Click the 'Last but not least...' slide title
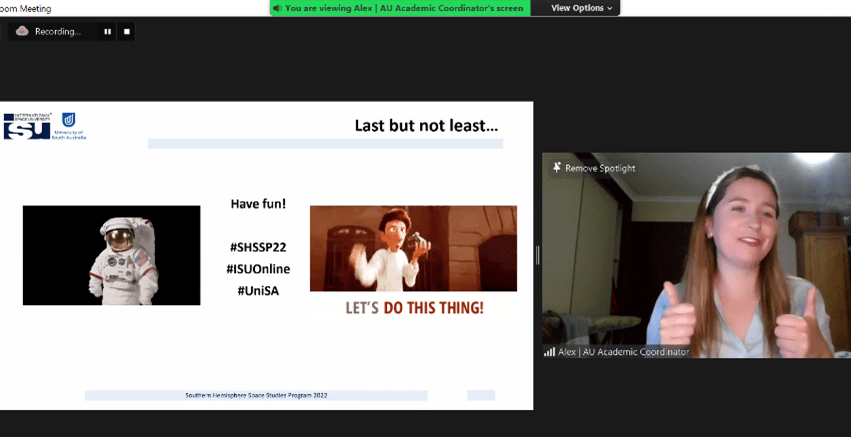The width and height of the screenshot is (851, 437). (426, 126)
